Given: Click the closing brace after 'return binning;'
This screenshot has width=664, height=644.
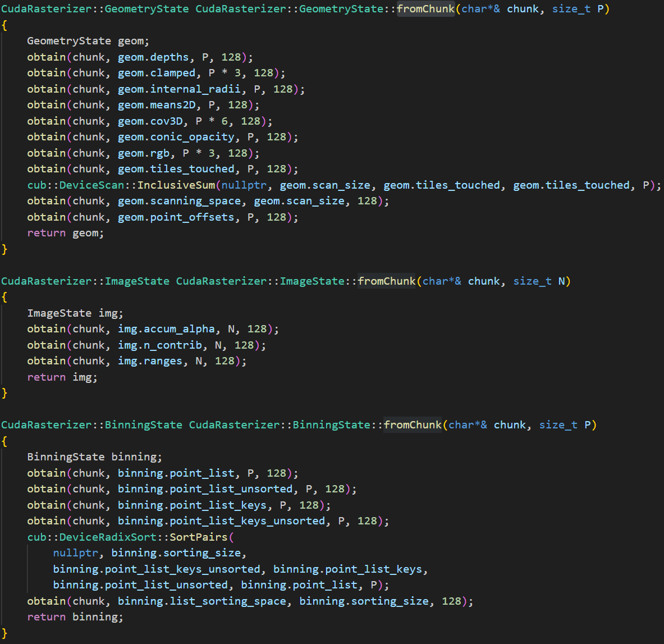Looking at the screenshot, I should [x=4, y=633].
